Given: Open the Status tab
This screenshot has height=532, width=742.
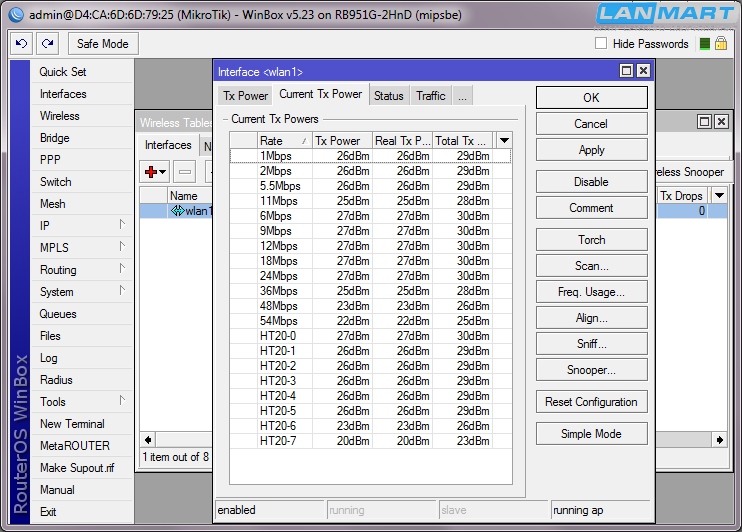Looking at the screenshot, I should [x=389, y=96].
